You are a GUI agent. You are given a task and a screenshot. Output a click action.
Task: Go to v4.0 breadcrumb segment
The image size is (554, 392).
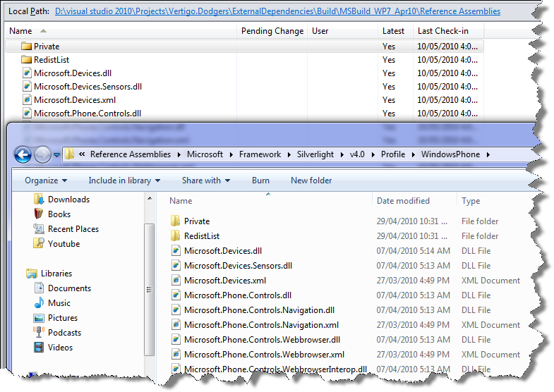pos(357,154)
